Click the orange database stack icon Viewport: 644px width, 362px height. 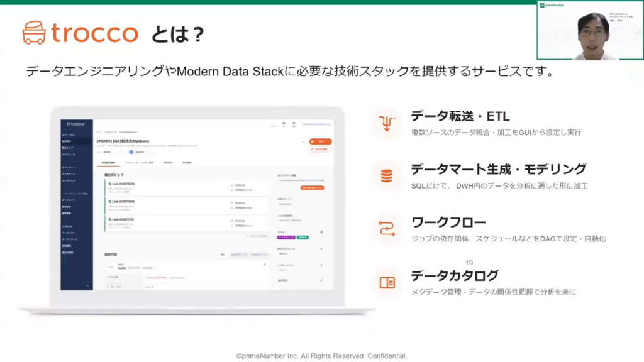(x=386, y=175)
